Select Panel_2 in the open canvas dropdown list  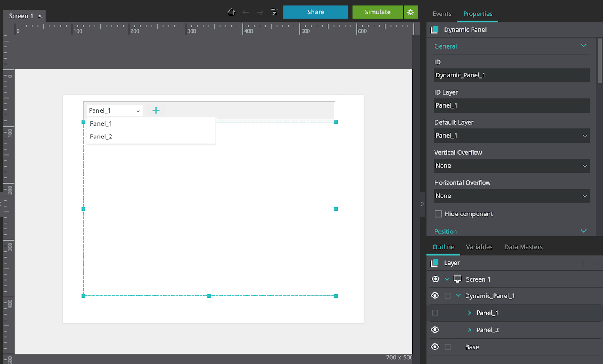pyautogui.click(x=100, y=136)
